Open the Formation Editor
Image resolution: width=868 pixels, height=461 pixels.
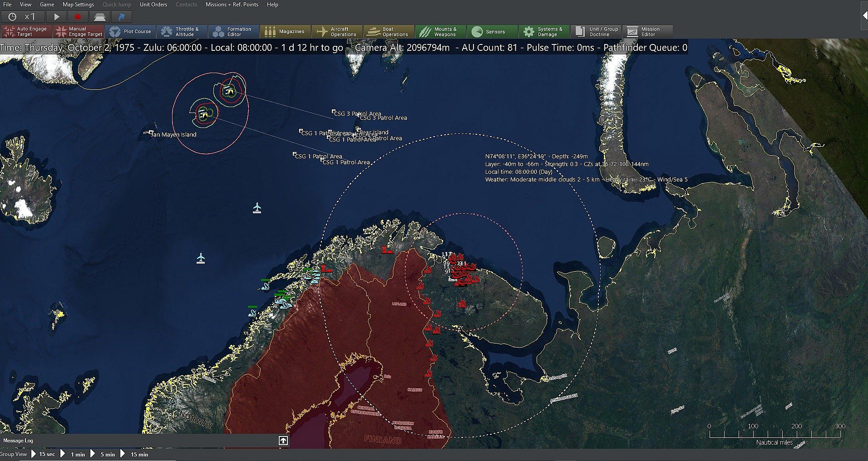(233, 31)
